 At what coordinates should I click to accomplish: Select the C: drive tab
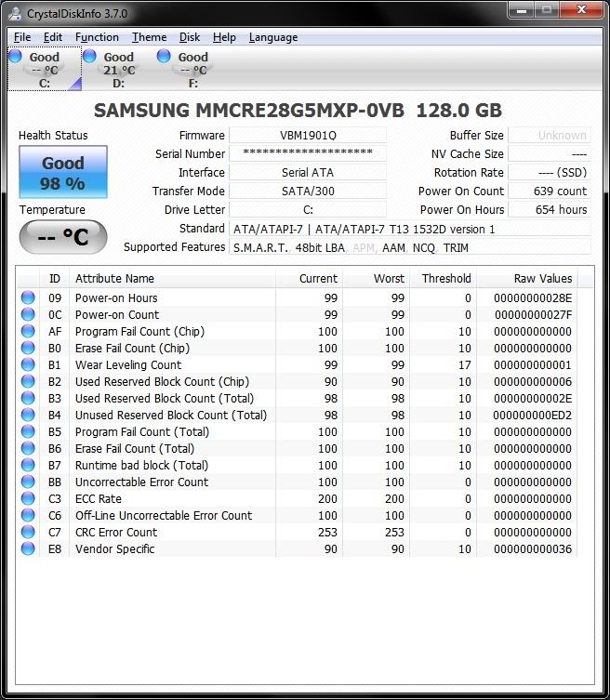[45, 69]
